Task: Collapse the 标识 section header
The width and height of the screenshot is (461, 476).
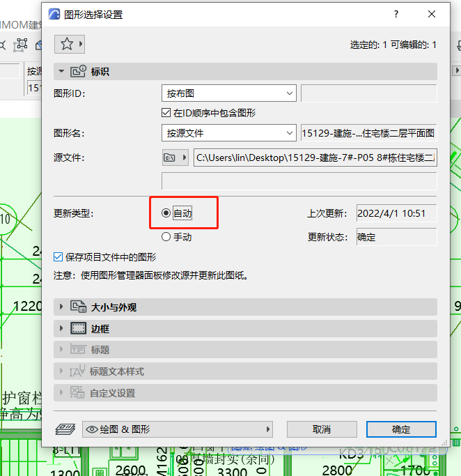Action: (61, 71)
